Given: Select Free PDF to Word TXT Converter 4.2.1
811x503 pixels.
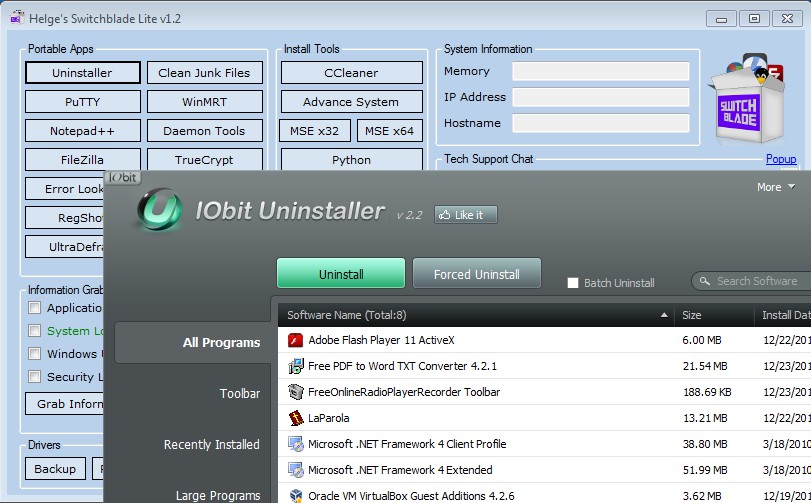Looking at the screenshot, I should [544, 366].
